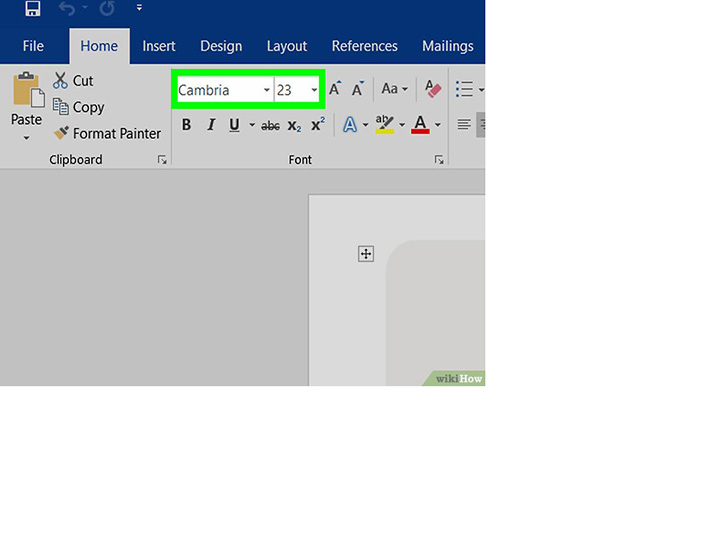The image size is (728, 546).
Task: Open the font size 23 dropdown
Action: pos(314,90)
